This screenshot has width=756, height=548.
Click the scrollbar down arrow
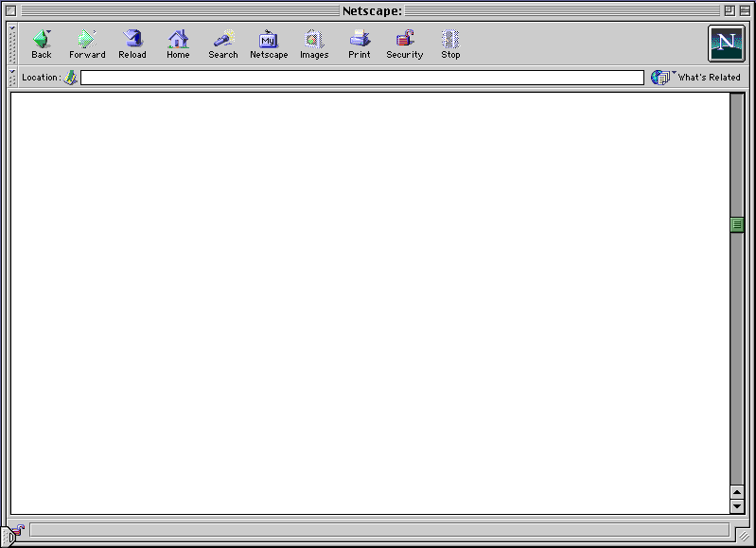click(737, 506)
